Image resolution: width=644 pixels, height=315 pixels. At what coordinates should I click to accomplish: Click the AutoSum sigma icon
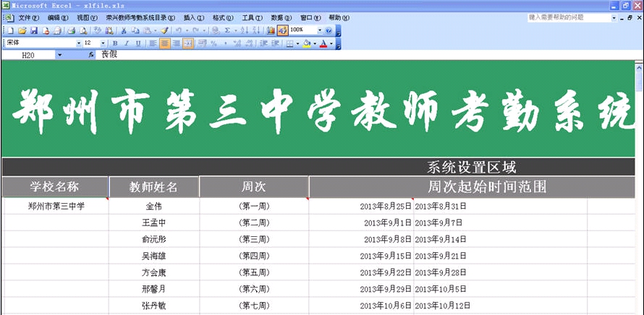pyautogui.click(x=226, y=30)
